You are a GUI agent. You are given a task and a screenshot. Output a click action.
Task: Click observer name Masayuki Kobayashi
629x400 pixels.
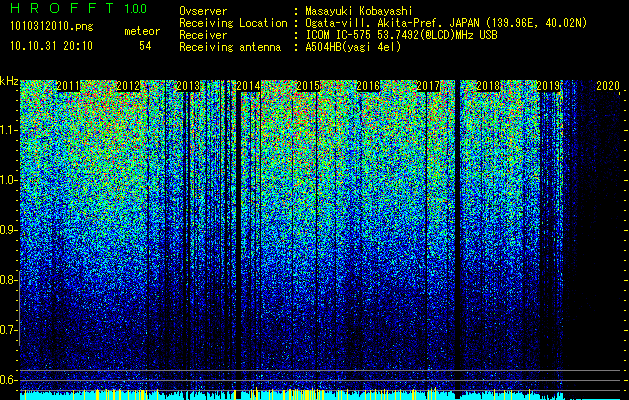point(359,11)
